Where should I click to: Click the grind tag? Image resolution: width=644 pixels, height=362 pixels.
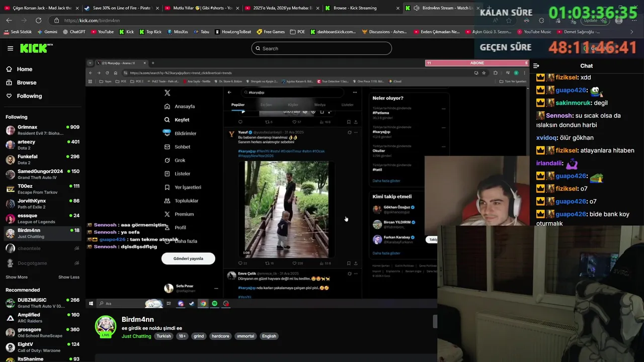199,336
